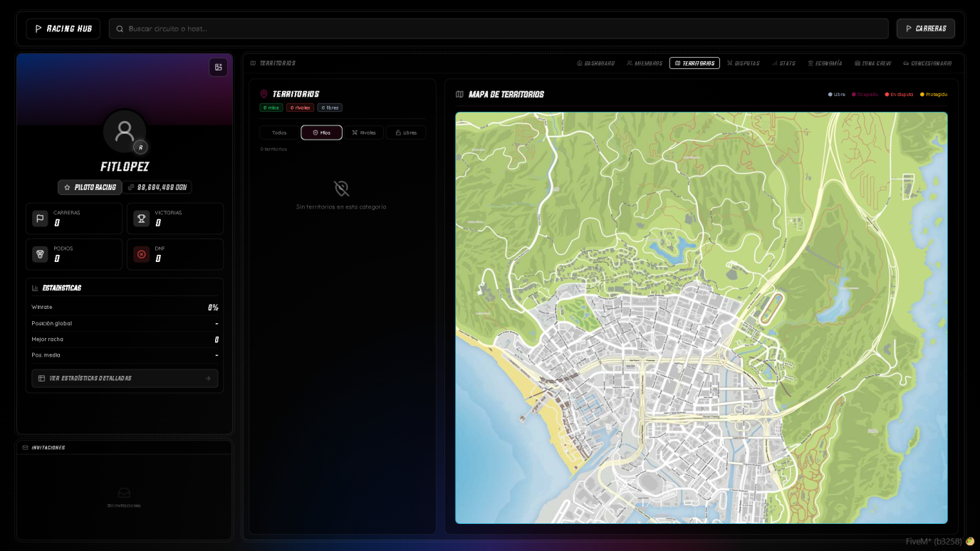Click the pink pin icon beside Territorios
The image size is (980, 551).
pos(264,94)
